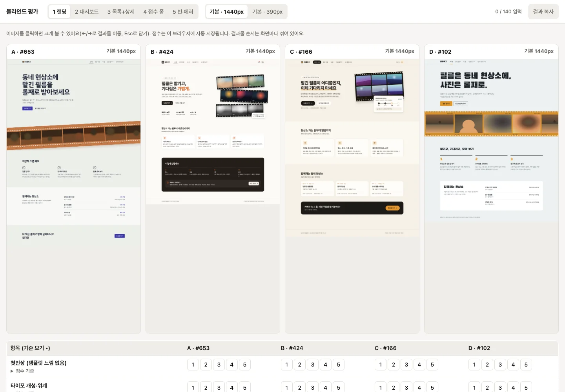Click the 0 / 140 입력 progress counter
Viewport: 565px width, 392px height.
pos(508,12)
